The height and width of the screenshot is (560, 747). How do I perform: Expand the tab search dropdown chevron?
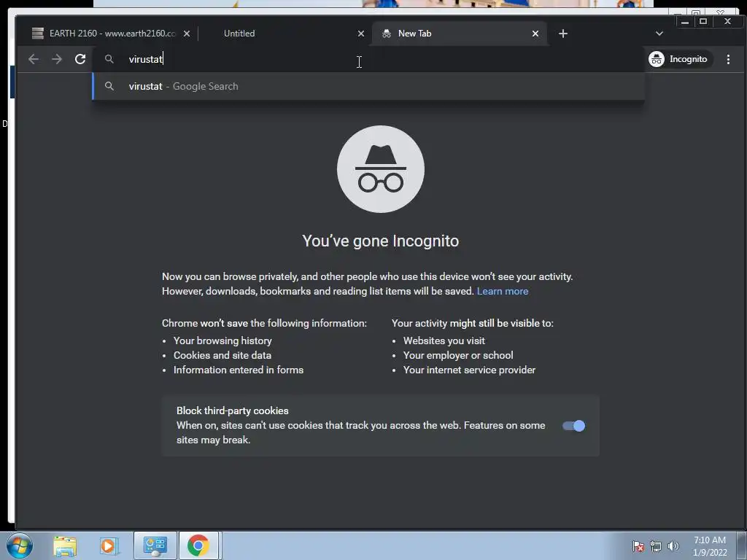coord(659,34)
